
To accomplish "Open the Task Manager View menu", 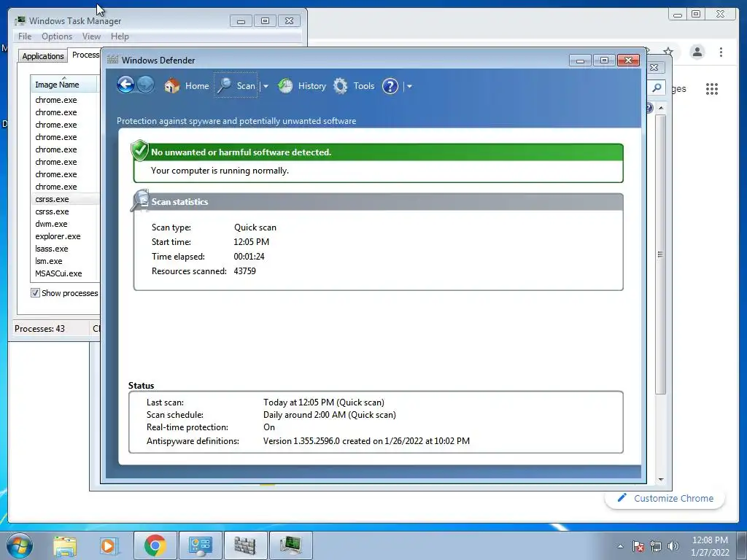I will point(91,36).
